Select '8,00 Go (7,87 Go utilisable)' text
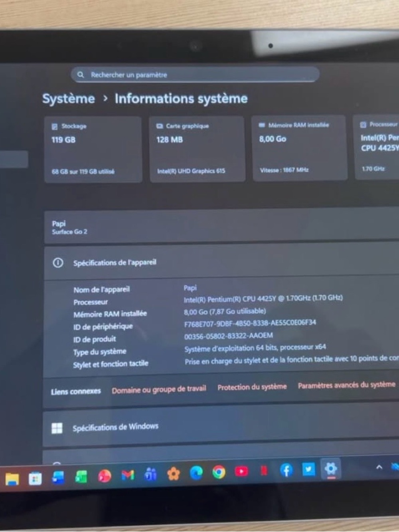 click(x=225, y=311)
